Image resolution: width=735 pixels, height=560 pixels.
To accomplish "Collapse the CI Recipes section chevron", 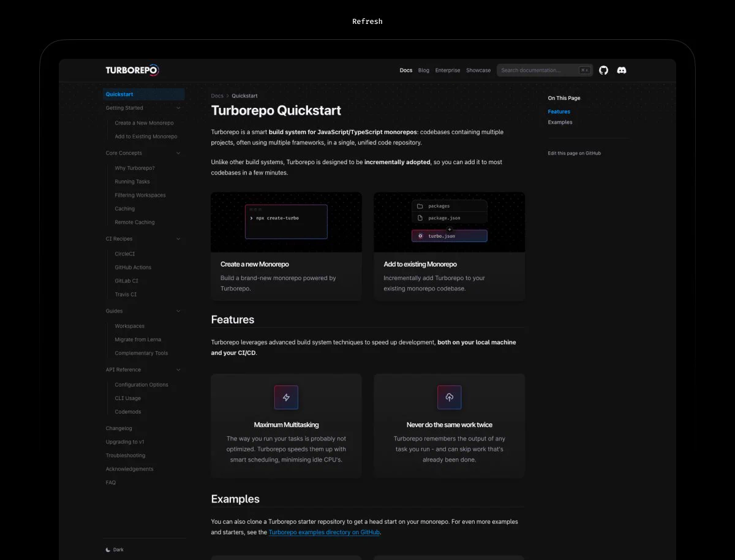I will (x=178, y=239).
